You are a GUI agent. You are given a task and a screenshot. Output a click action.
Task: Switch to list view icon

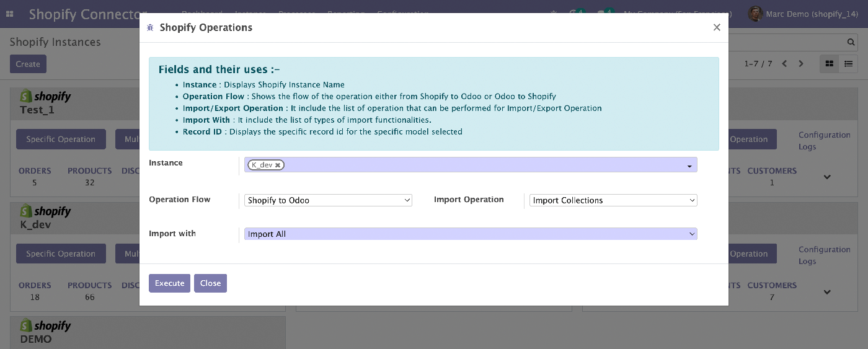[x=849, y=64]
